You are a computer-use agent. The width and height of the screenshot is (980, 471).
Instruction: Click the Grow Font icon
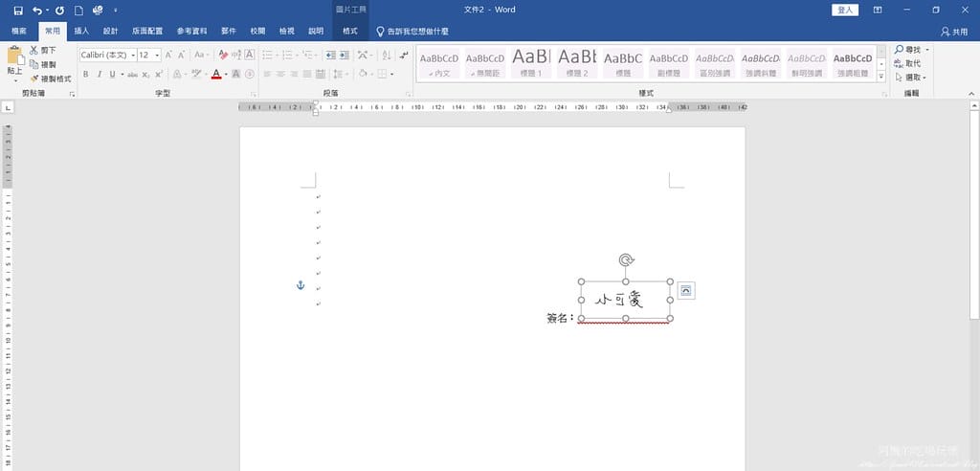[168, 55]
